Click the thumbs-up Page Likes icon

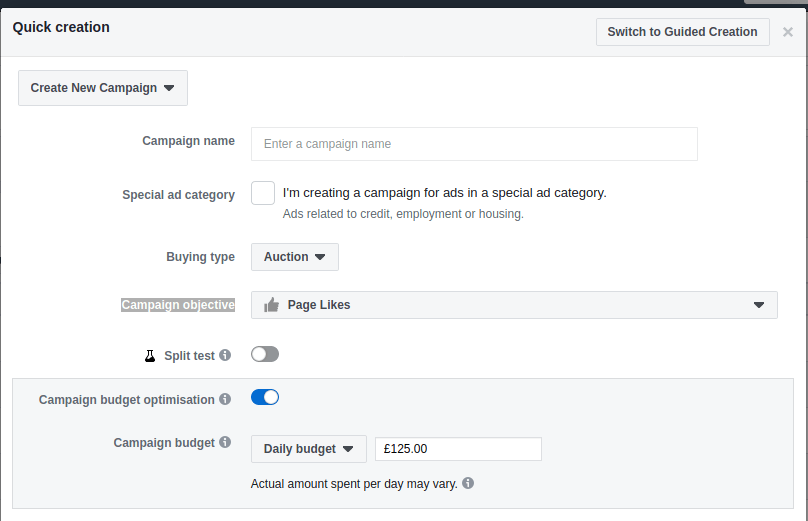coord(271,305)
